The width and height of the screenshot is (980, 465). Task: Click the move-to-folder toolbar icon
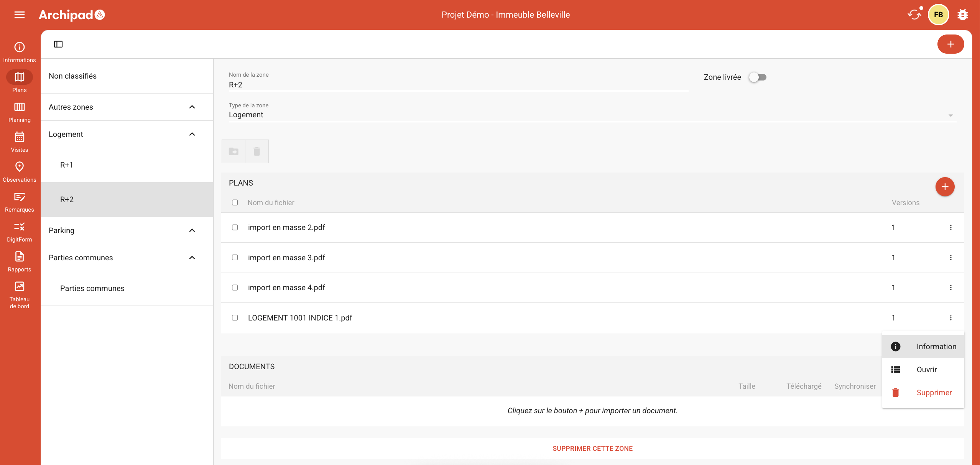pos(233,151)
